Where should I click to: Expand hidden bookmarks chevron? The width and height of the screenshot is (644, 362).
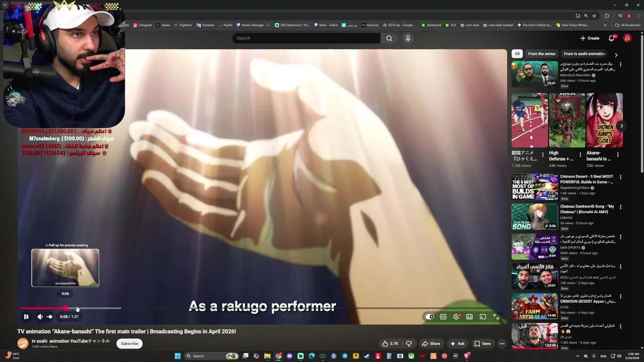coord(605,25)
